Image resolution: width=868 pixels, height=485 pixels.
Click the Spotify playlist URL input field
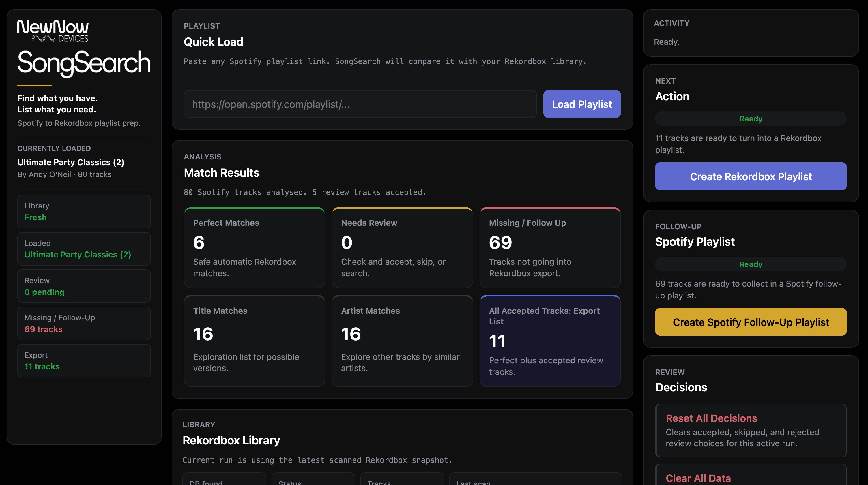[360, 104]
